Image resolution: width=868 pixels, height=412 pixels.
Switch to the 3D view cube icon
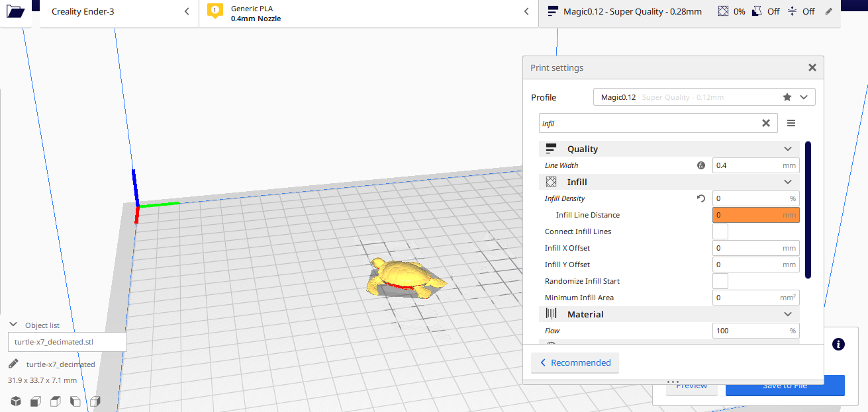tap(15, 401)
